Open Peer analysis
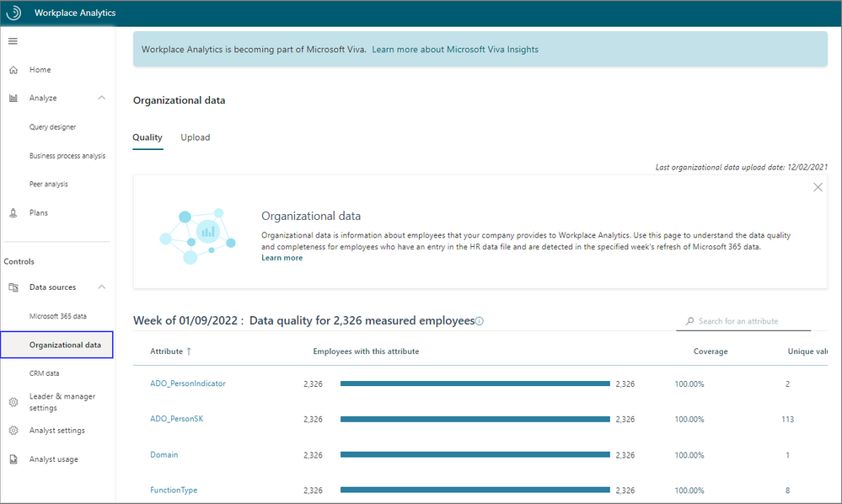Viewport: 842px width, 504px height. (48, 184)
